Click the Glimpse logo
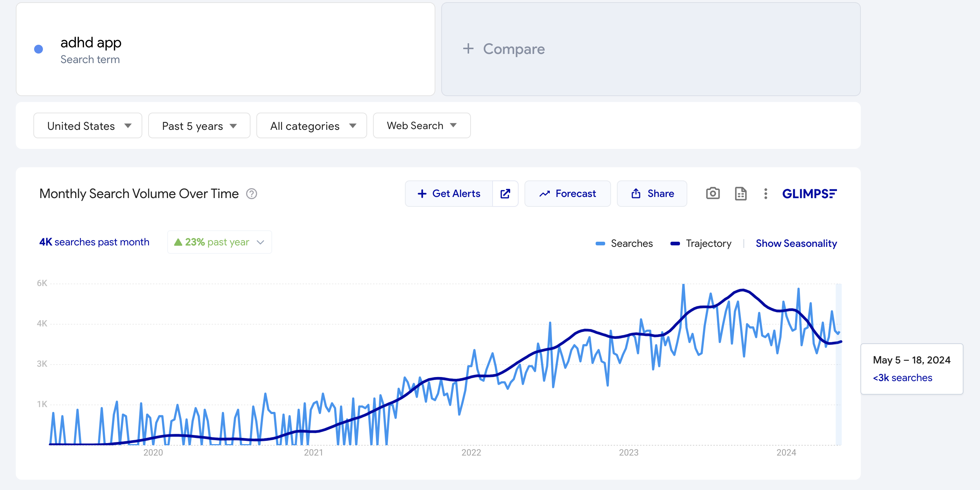Image resolution: width=980 pixels, height=490 pixels. pos(809,194)
